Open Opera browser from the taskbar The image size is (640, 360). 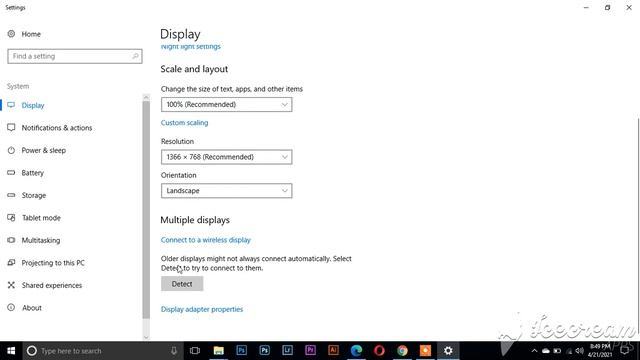tap(379, 351)
